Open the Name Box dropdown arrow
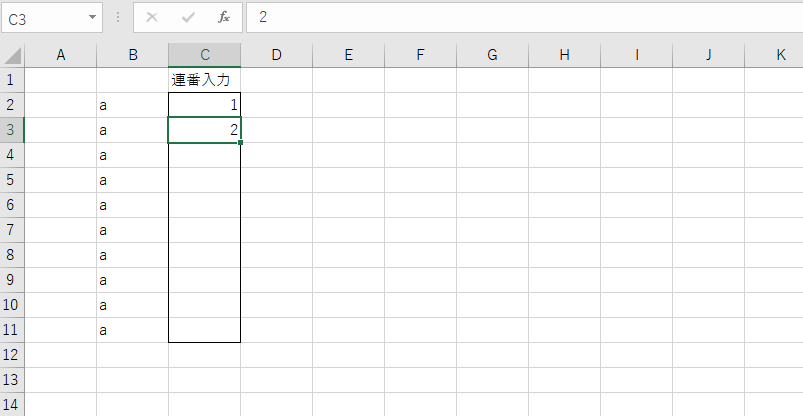Screen dimensions: 803x416 pyautogui.click(x=93, y=18)
